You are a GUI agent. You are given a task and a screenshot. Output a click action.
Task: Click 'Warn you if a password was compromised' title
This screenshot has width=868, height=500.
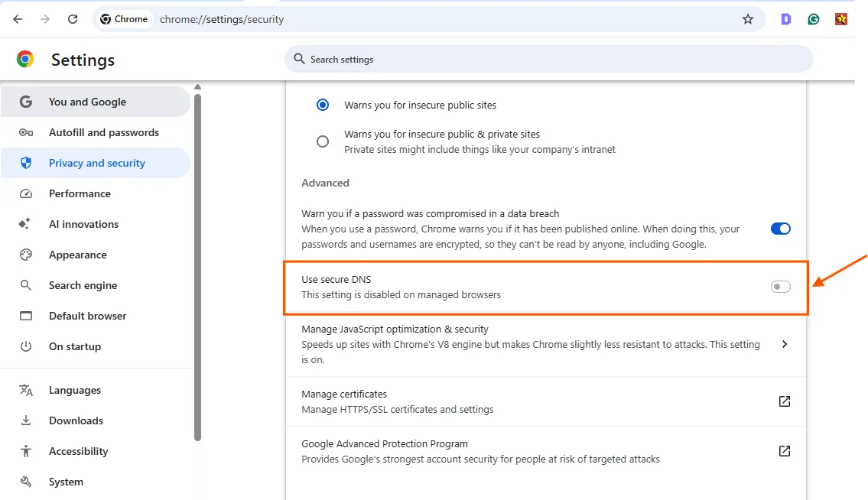[430, 214]
